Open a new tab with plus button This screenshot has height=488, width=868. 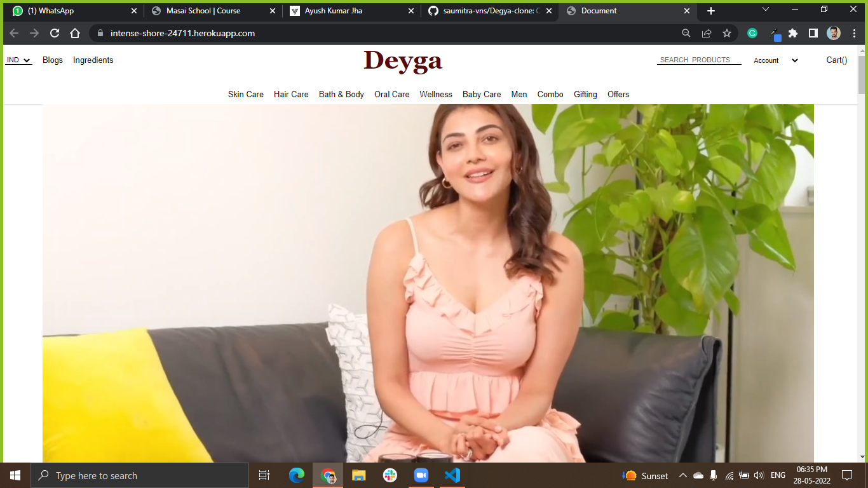(711, 11)
